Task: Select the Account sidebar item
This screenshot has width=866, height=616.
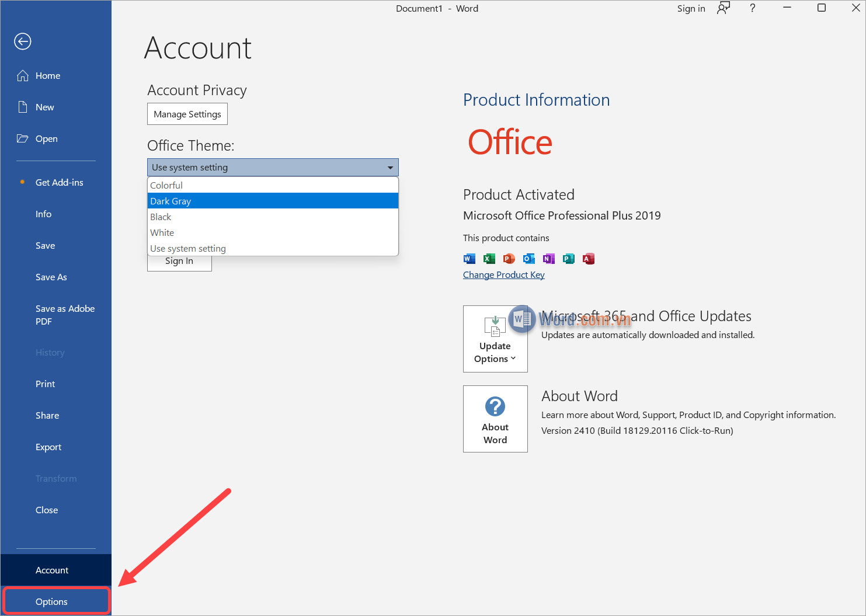Action: tap(56, 570)
